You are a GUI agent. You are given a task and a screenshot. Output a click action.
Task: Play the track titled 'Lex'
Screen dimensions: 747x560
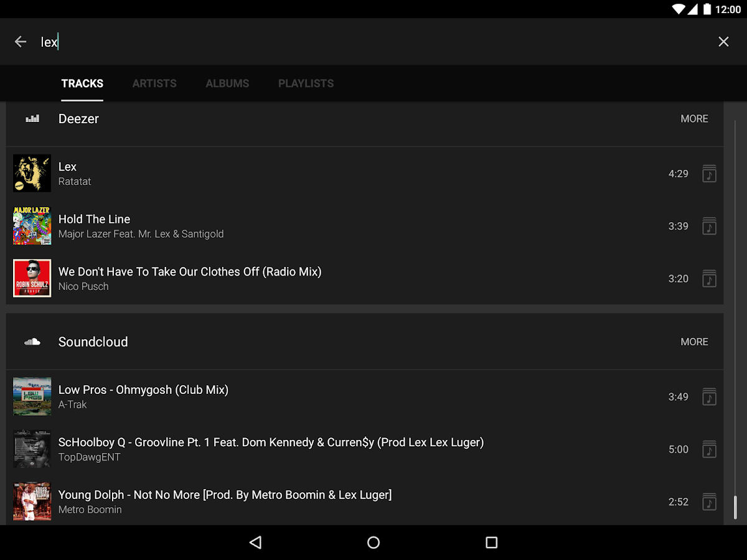[67, 167]
